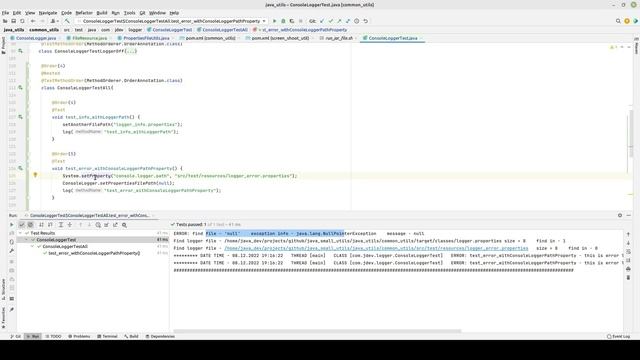
Task: Click the intention lightbulb in the gutter
Action: pyautogui.click(x=35, y=175)
